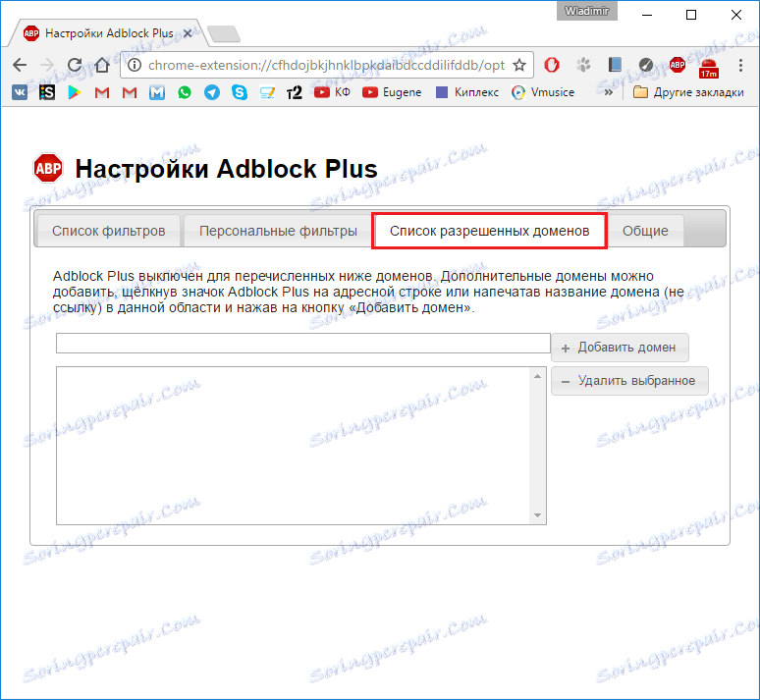This screenshot has width=760, height=700.
Task: Click the address bar URL text
Action: point(326,65)
